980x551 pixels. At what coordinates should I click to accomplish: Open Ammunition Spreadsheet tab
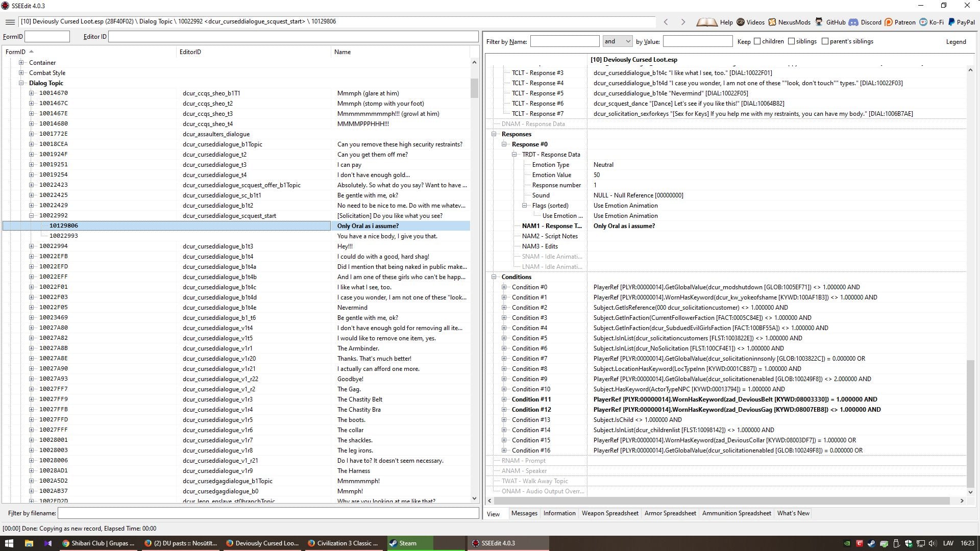737,513
